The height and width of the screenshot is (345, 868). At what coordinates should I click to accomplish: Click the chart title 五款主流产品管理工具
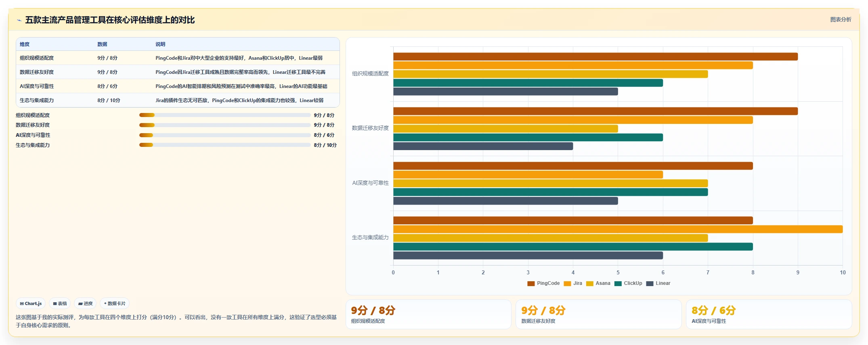coord(110,20)
